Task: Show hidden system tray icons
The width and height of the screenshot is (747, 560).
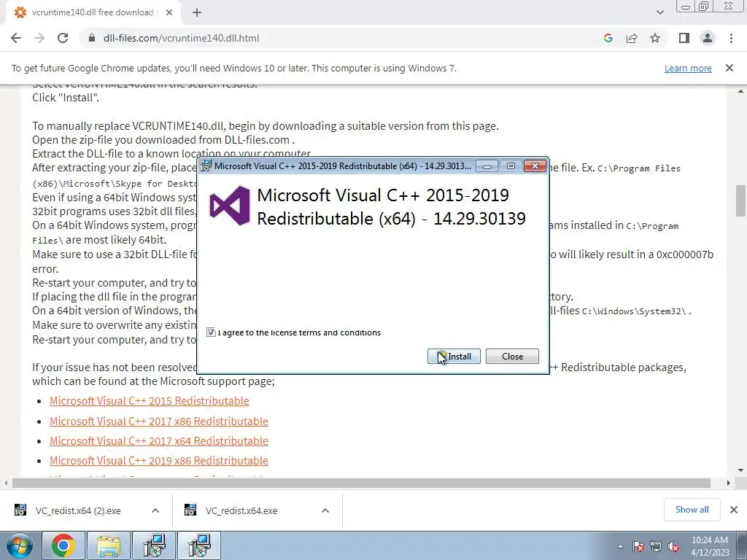Action: 620,546
